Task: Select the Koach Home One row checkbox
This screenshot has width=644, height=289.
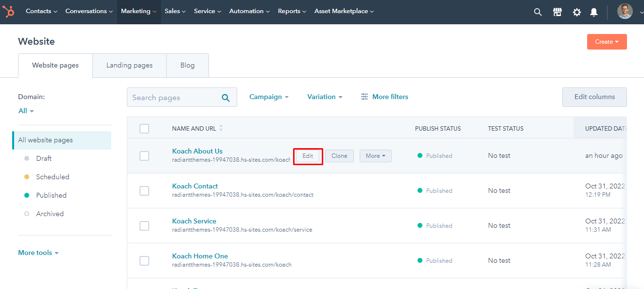Action: pos(144,261)
